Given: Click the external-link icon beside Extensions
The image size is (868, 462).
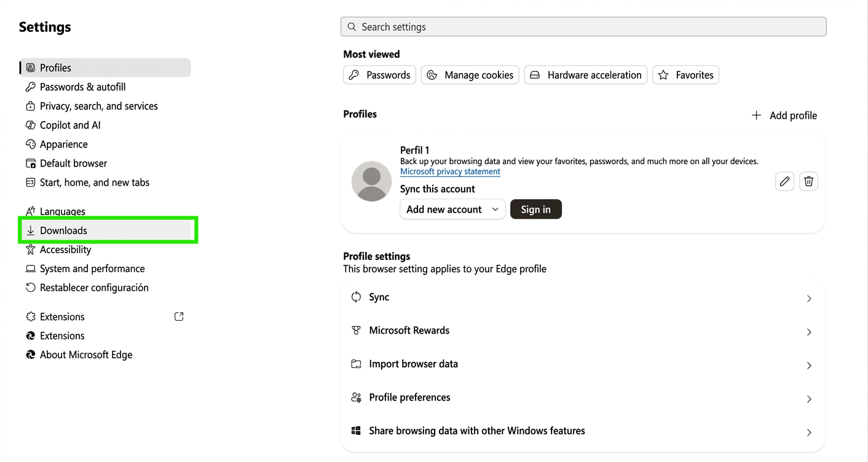Looking at the screenshot, I should tap(179, 316).
